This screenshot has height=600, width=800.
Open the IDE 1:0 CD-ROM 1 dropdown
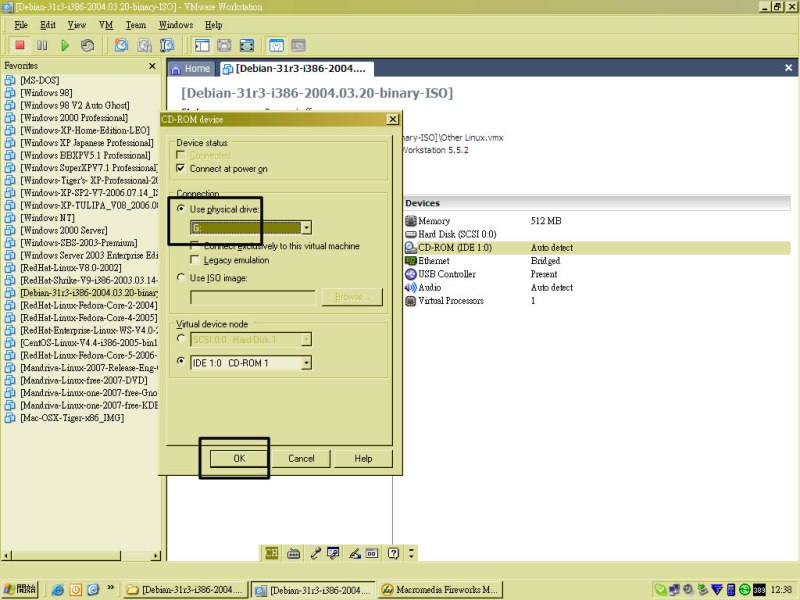pos(306,363)
